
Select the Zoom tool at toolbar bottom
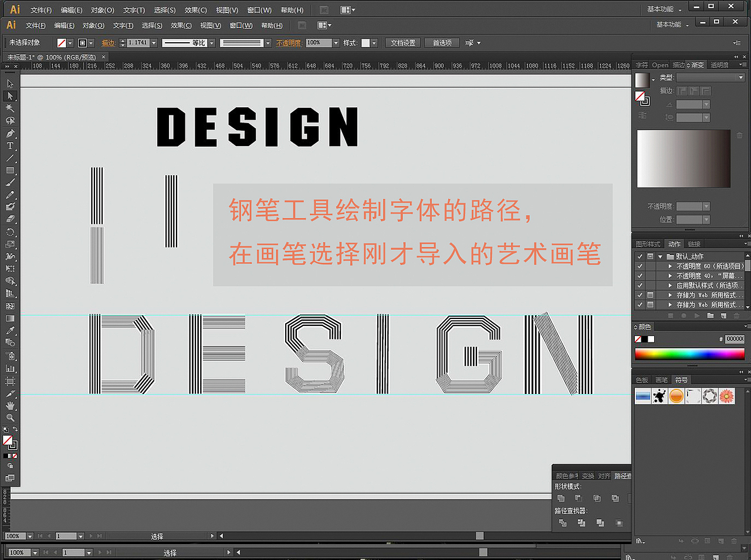click(x=10, y=418)
